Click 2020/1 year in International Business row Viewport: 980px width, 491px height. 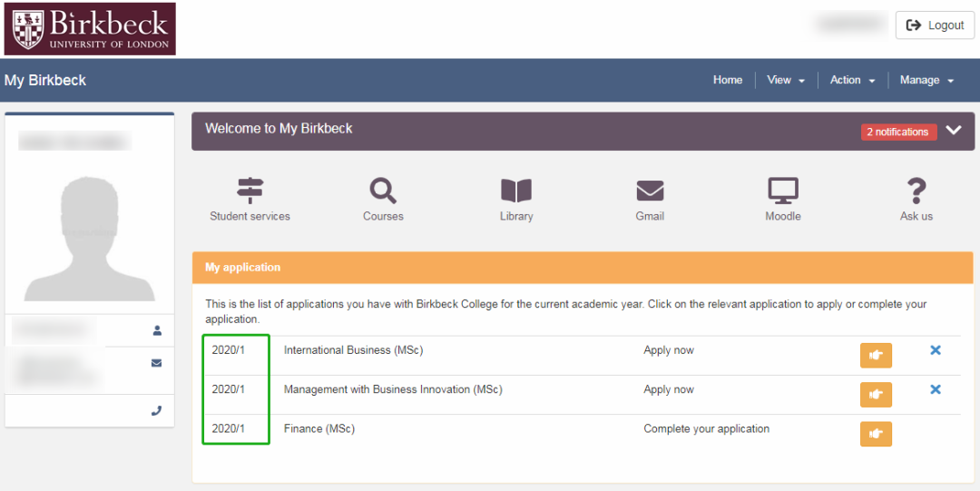[x=228, y=350]
